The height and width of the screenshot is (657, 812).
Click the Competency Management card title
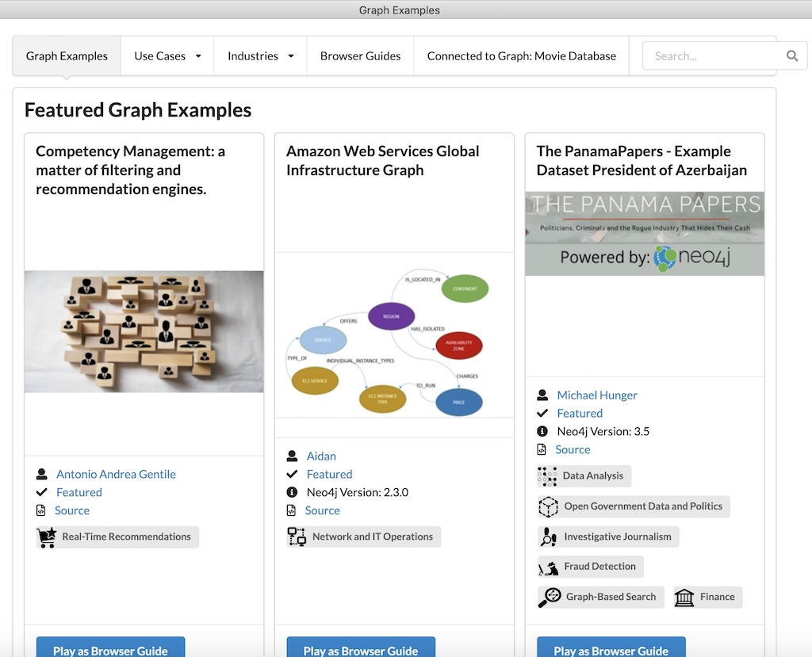coord(131,170)
